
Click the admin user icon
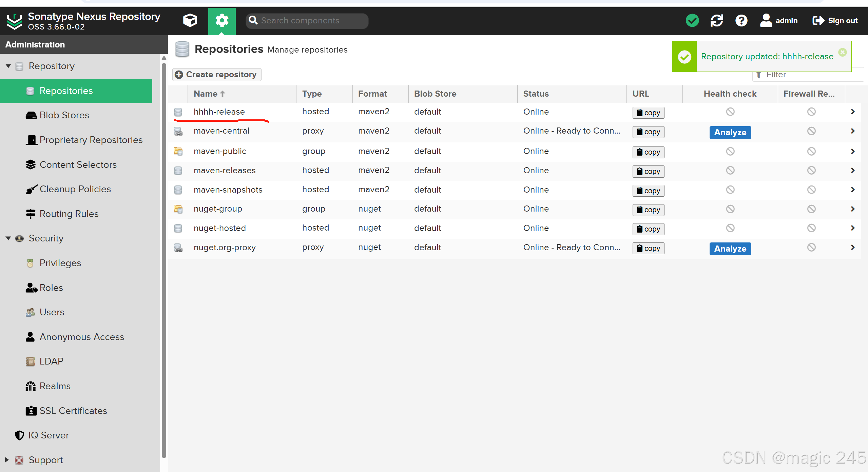click(766, 21)
